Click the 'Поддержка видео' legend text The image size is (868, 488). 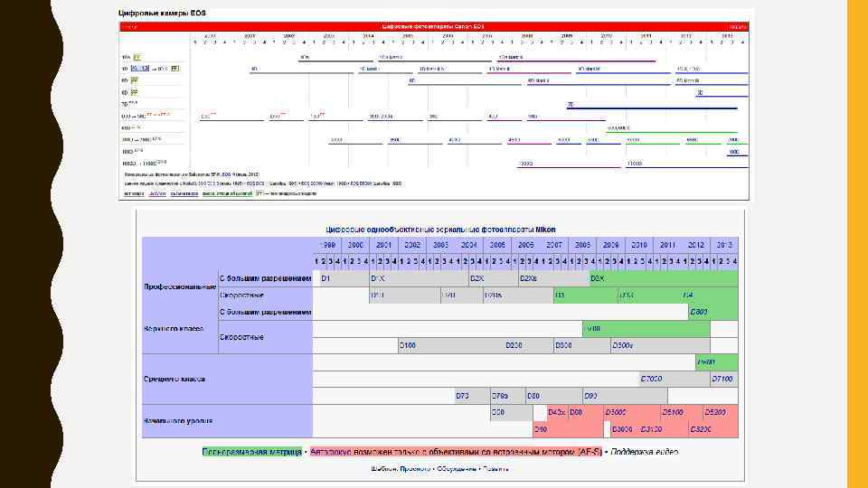pos(645,452)
